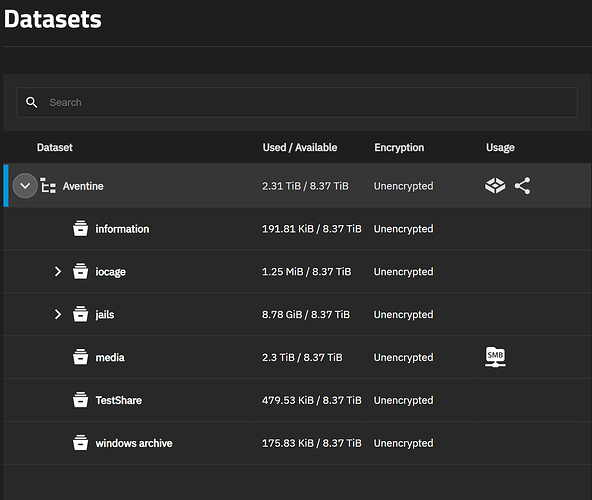
Task: Select the iocage dataset name
Action: [111, 272]
